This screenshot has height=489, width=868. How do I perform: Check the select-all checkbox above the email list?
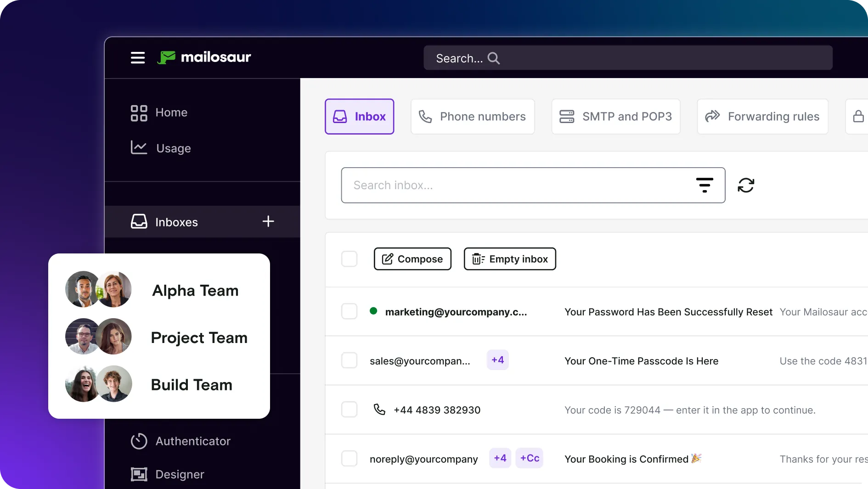(x=349, y=259)
